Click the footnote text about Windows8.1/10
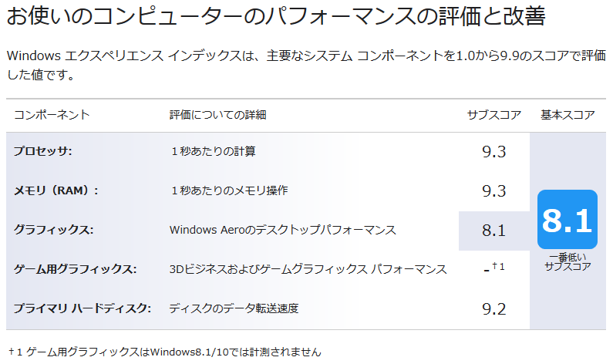 pyautogui.click(x=164, y=352)
